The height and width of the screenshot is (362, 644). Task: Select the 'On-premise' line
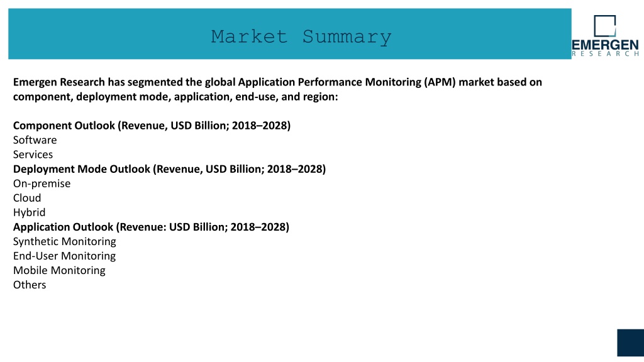coord(42,184)
